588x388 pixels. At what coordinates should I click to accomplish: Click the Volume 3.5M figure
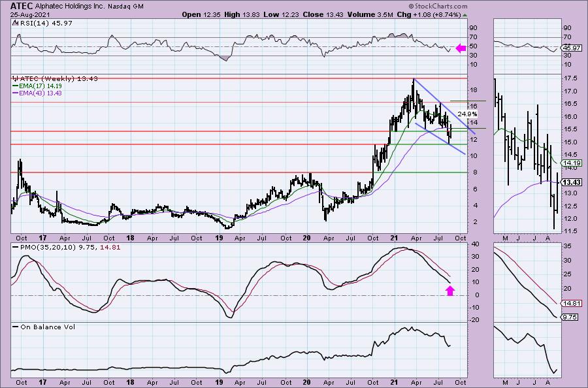tap(370, 14)
